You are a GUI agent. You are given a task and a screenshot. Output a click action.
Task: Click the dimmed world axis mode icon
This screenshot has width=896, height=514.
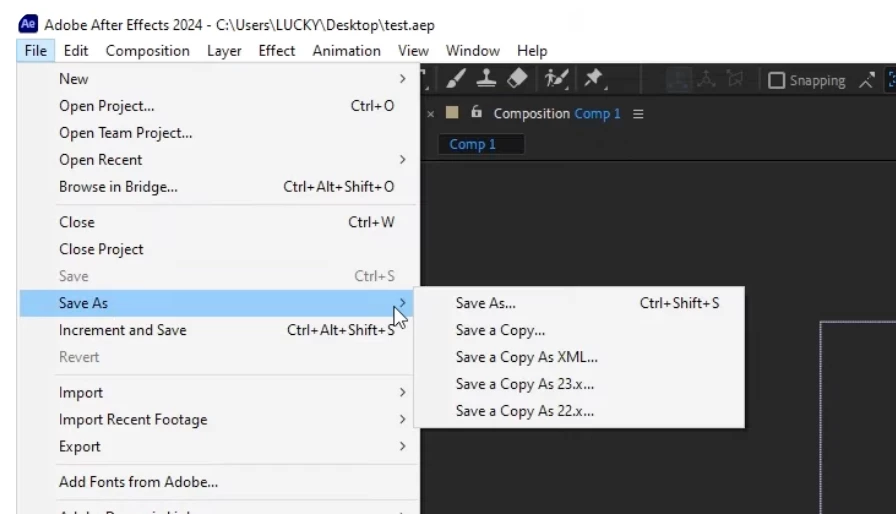click(x=706, y=79)
